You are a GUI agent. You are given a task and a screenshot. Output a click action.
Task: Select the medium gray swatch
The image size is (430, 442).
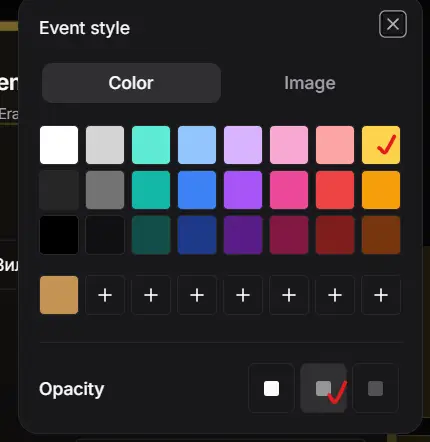click(x=105, y=190)
